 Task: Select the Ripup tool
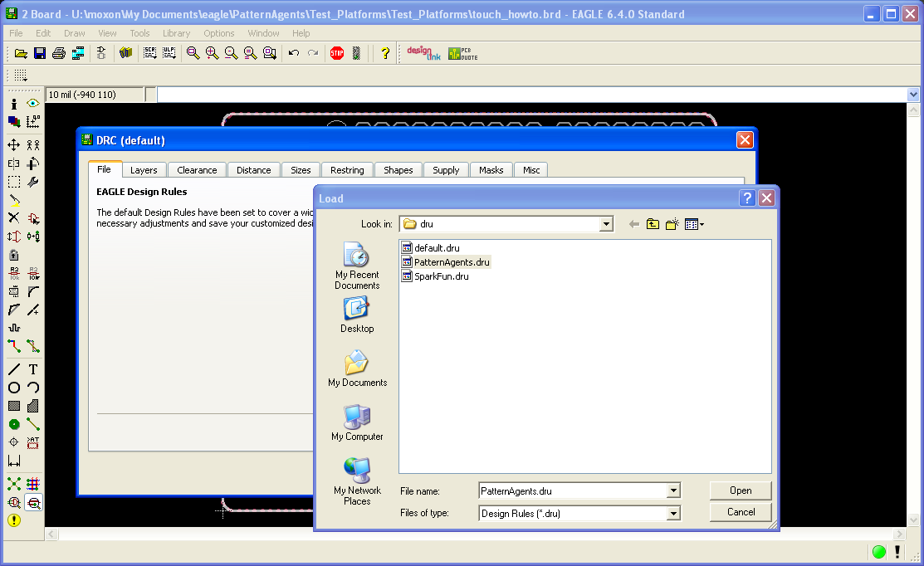[x=33, y=346]
